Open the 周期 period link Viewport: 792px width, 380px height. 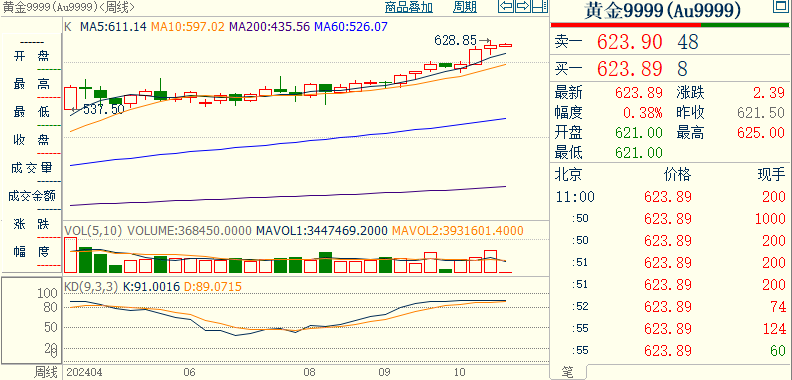465,7
